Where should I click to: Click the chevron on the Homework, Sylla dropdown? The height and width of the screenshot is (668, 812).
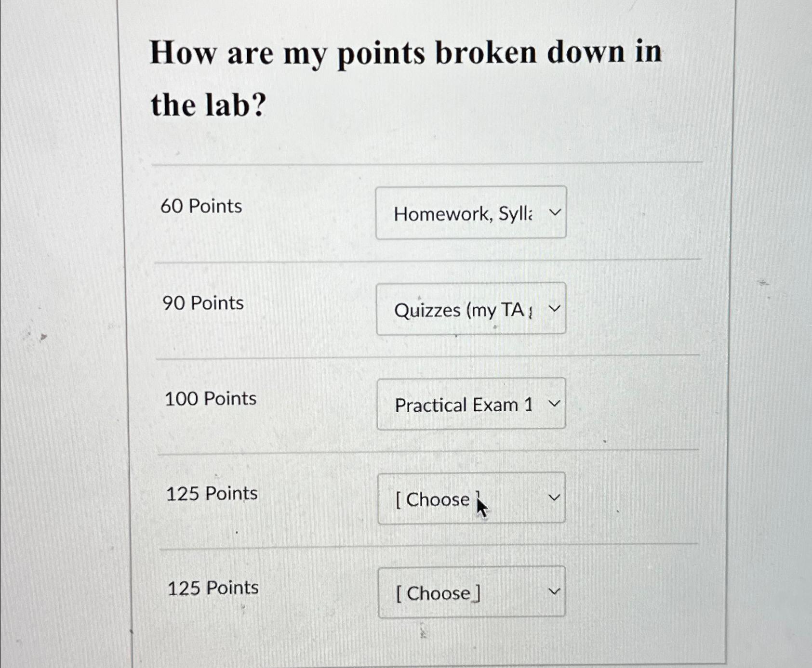point(555,212)
